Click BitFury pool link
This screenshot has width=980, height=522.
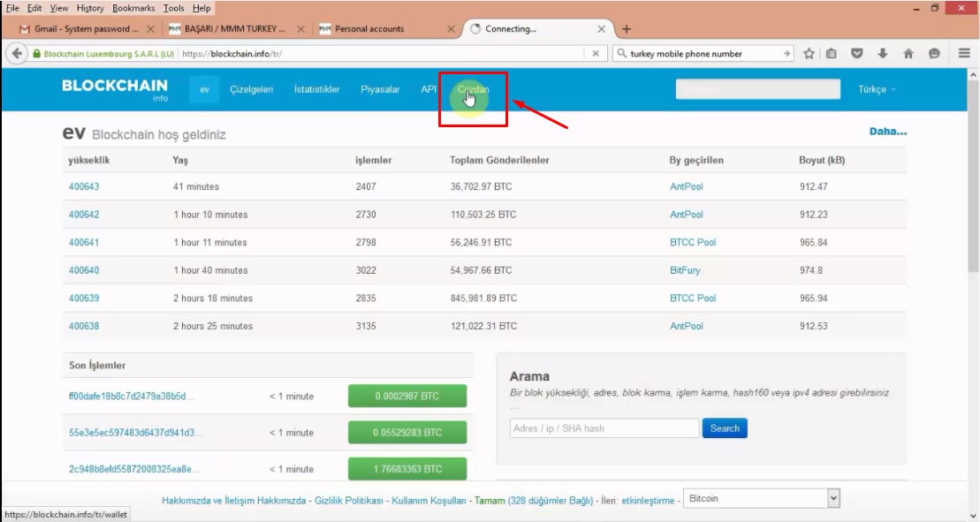(685, 270)
